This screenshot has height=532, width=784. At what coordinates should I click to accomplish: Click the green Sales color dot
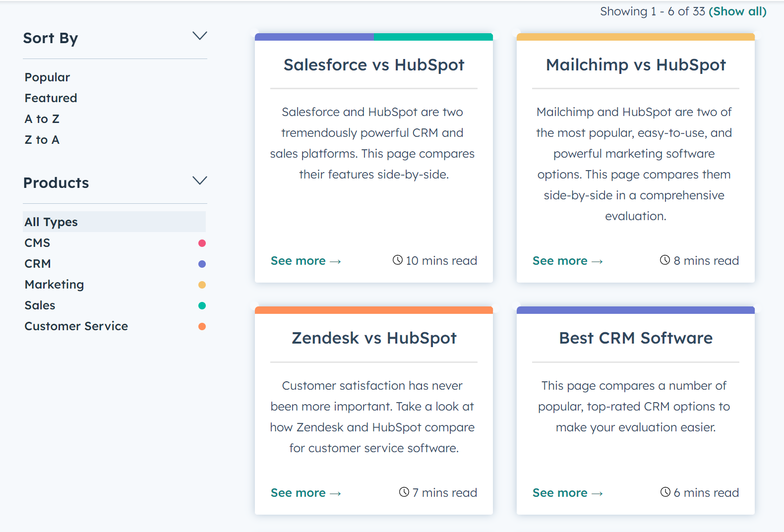pos(202,305)
